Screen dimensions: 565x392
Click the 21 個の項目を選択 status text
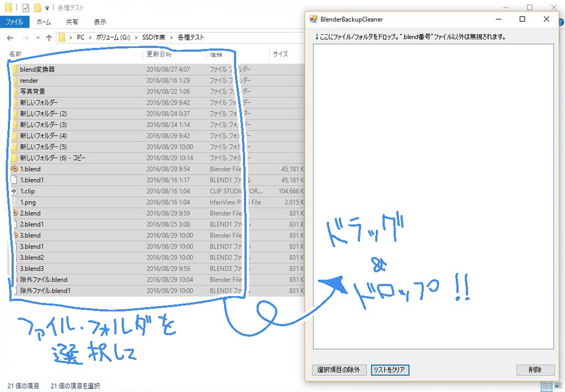coord(75,386)
